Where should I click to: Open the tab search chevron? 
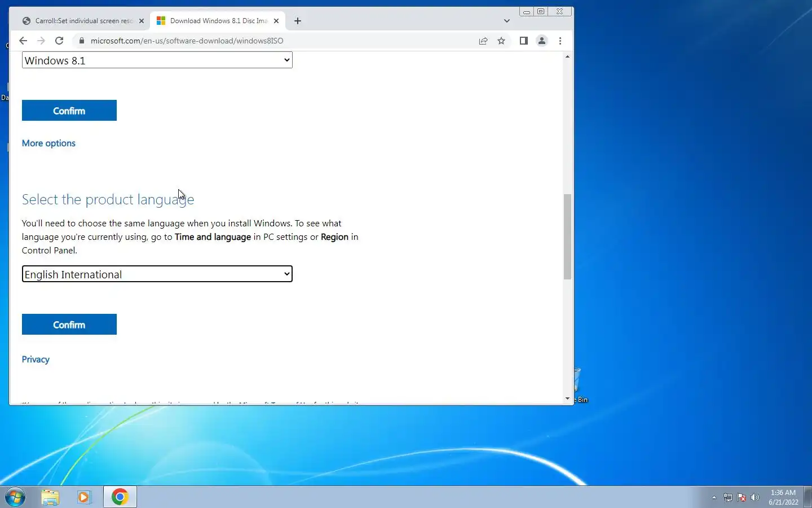(507, 21)
